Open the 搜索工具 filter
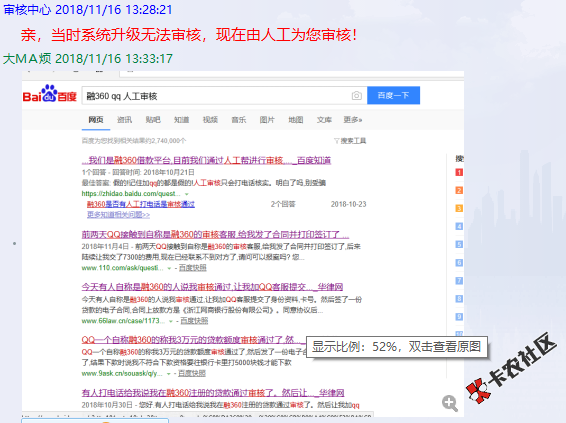The width and height of the screenshot is (566, 423). (x=350, y=141)
